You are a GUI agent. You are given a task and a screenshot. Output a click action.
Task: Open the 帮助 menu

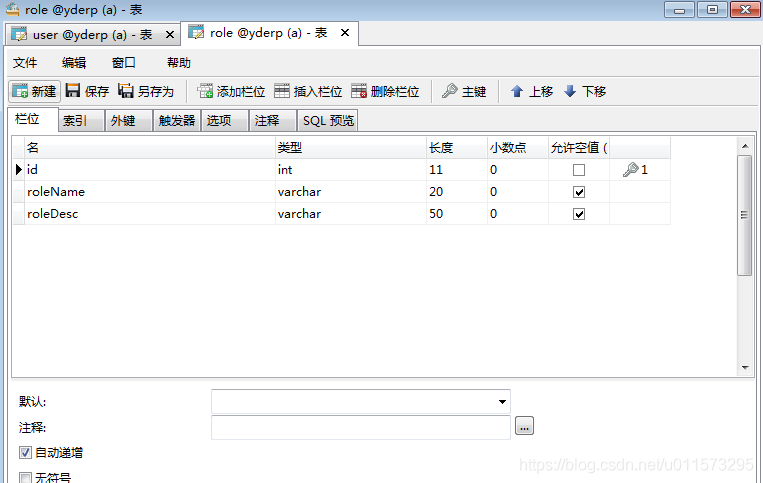click(179, 63)
